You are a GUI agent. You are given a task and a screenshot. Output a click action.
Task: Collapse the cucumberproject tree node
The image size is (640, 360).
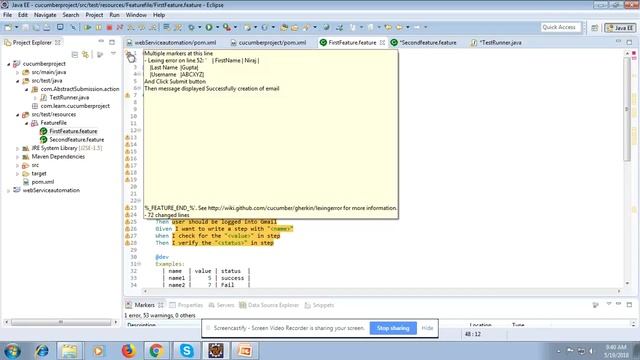(9, 64)
